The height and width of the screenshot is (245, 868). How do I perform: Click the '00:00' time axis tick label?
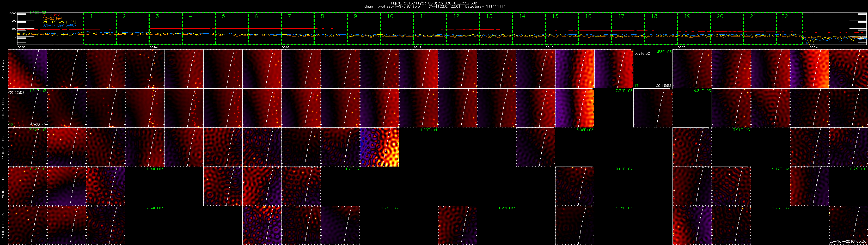21,47
